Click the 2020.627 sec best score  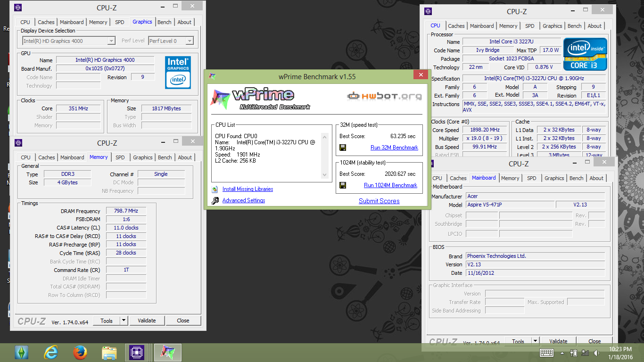pyautogui.click(x=400, y=174)
